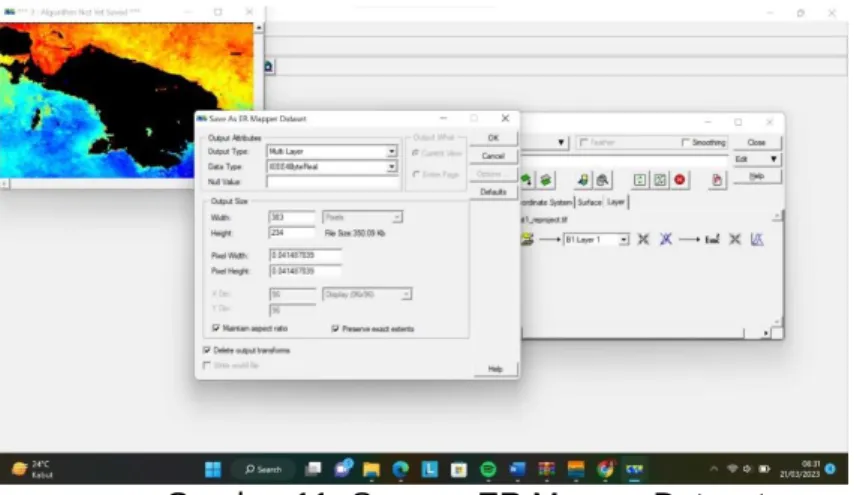Click the Height input field

tap(292, 233)
